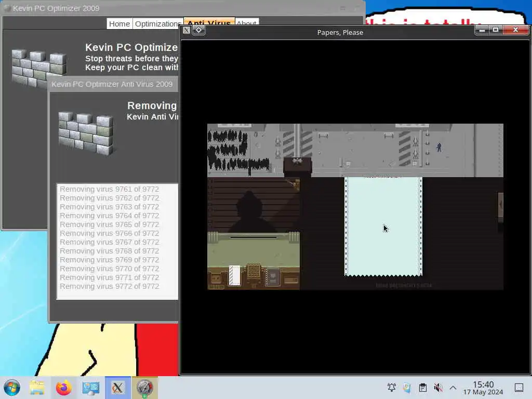The height and width of the screenshot is (399, 532).
Task: Click the lone blue guard near checkpoint
Action: (439, 147)
